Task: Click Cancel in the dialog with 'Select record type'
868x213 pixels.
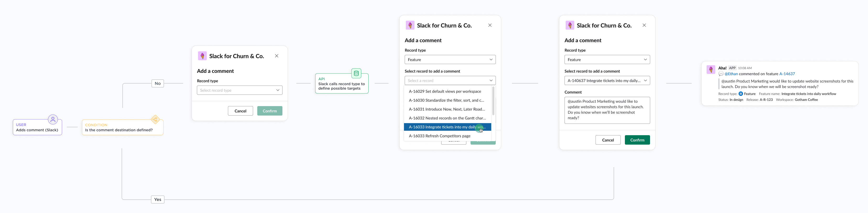Action: tap(240, 111)
